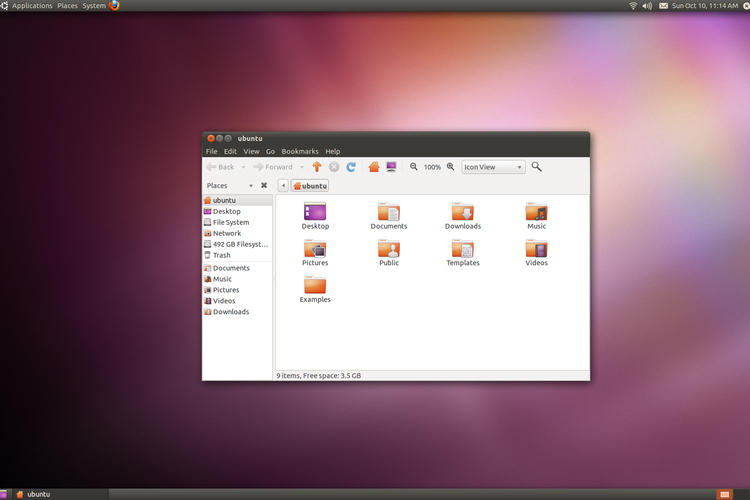
Task: Open the Bookmarks menu
Action: [300, 151]
